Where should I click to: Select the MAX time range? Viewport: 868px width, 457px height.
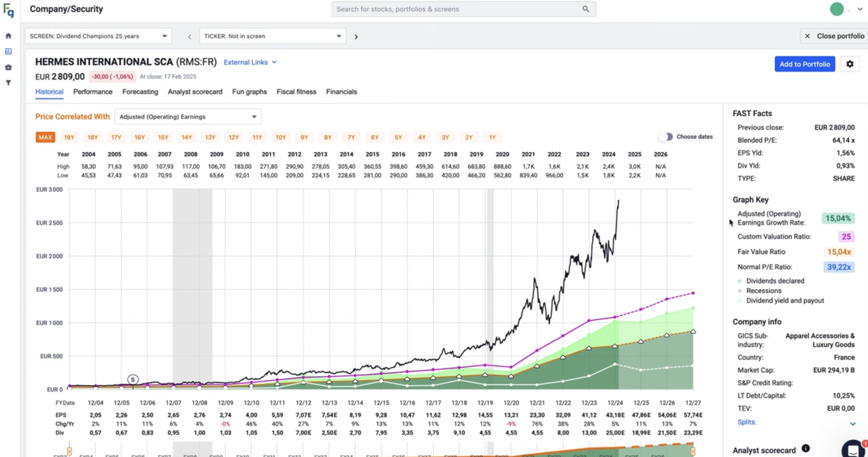[x=45, y=137]
